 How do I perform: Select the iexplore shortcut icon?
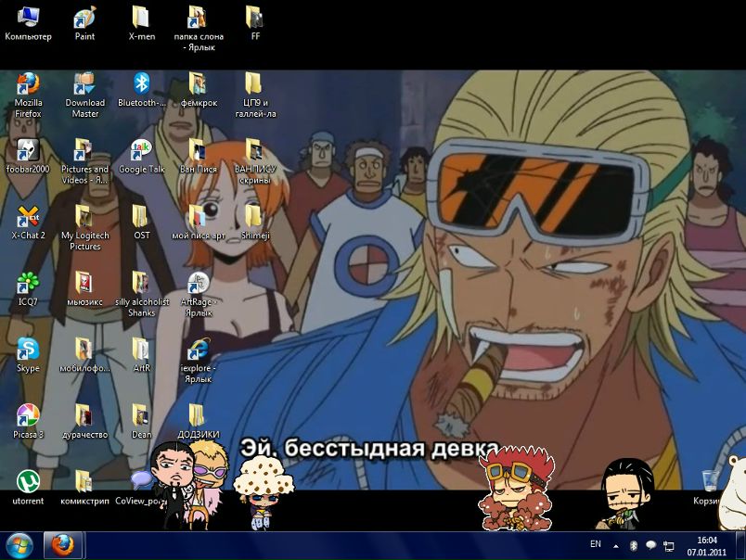coord(197,350)
